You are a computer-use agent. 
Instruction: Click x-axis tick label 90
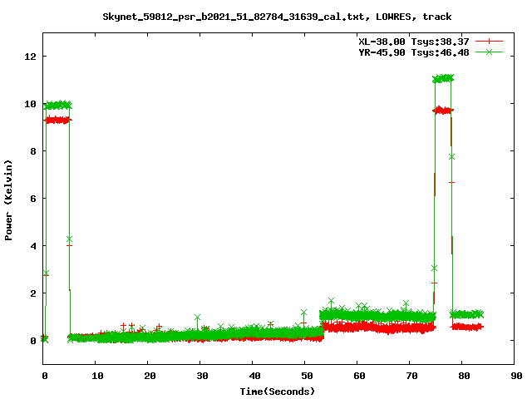pyautogui.click(x=516, y=376)
